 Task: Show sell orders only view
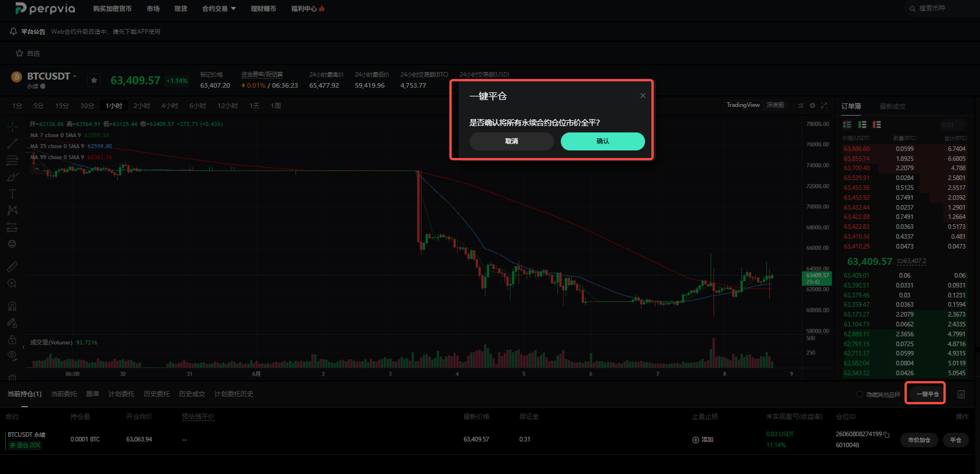(877, 124)
